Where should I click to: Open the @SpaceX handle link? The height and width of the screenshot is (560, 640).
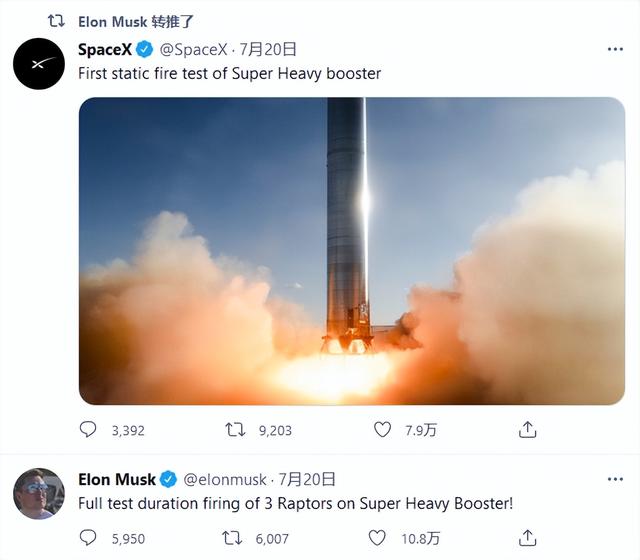pyautogui.click(x=193, y=49)
